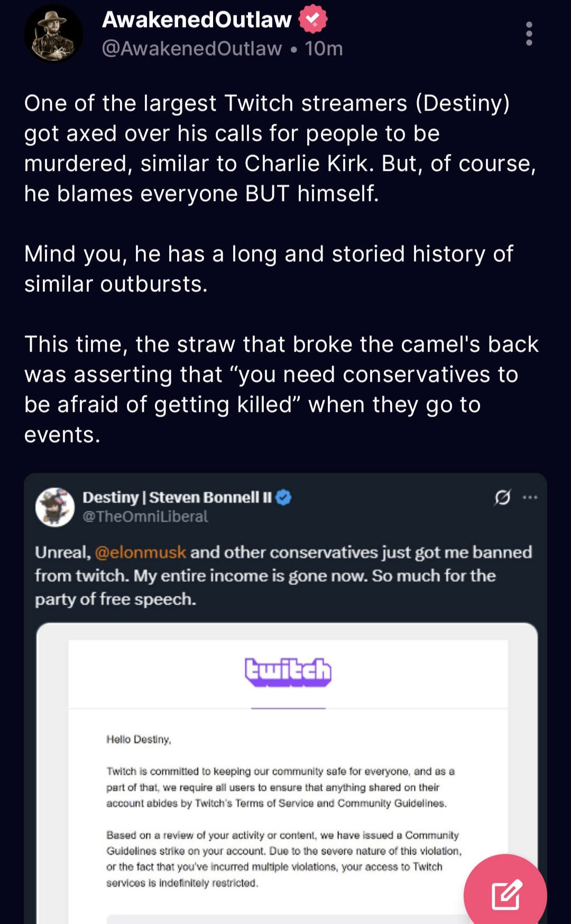This screenshot has height=924, width=571.
Task: Tap the pink verified badge beside AwakenedOutlaw
Action: (312, 20)
